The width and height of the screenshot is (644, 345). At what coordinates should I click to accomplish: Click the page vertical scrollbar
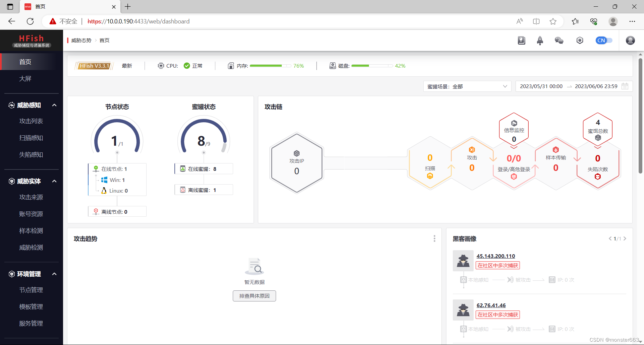point(641,116)
